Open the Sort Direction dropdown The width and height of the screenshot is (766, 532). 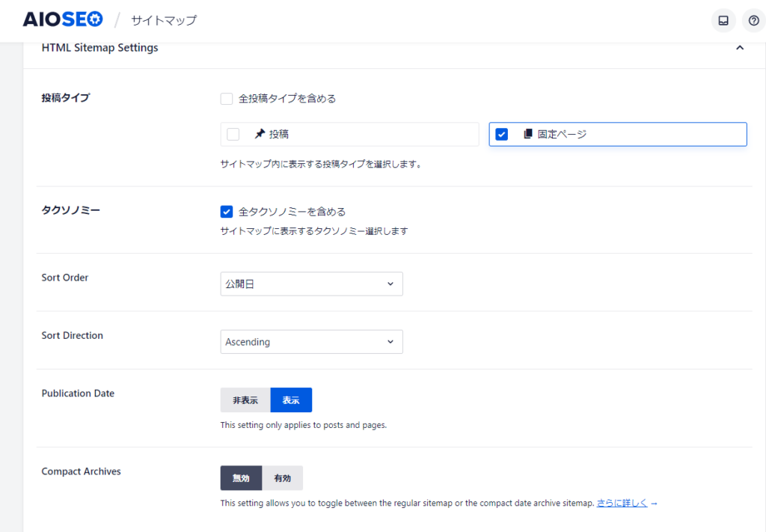point(311,342)
